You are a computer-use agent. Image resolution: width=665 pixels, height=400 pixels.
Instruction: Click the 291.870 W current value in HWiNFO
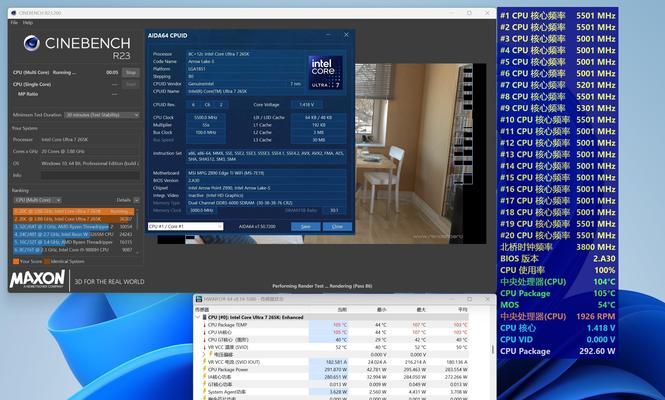click(337, 370)
